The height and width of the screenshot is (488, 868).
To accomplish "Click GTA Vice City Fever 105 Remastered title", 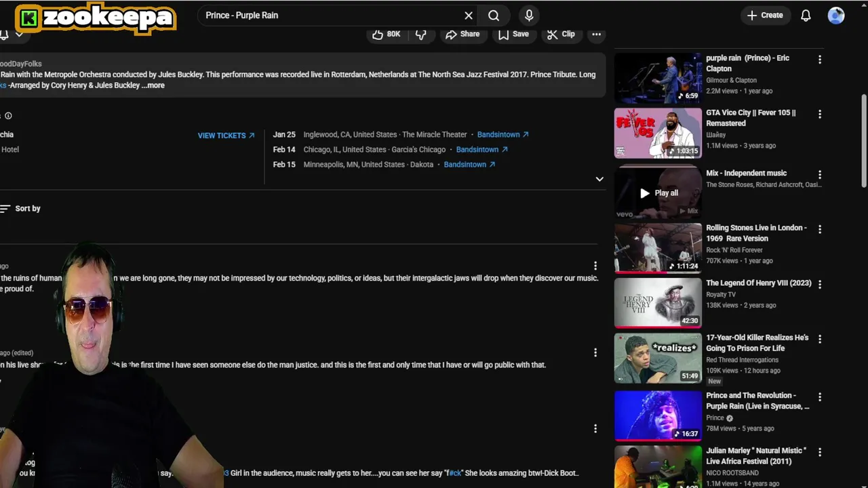I will [751, 118].
